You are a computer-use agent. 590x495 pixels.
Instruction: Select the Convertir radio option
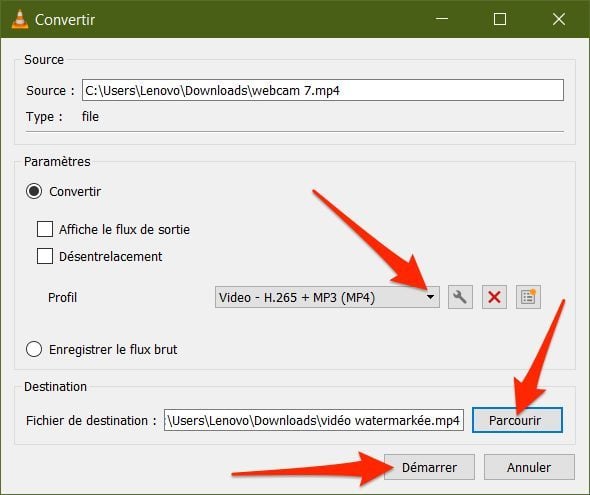[34, 191]
